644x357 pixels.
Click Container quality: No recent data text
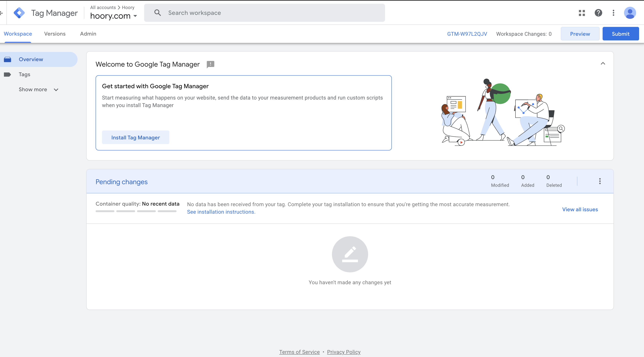[x=138, y=204]
